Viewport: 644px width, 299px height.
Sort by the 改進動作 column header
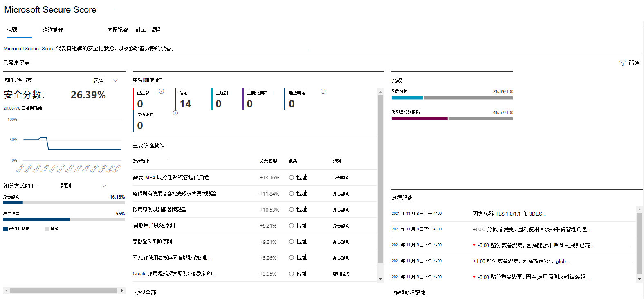pos(141,161)
